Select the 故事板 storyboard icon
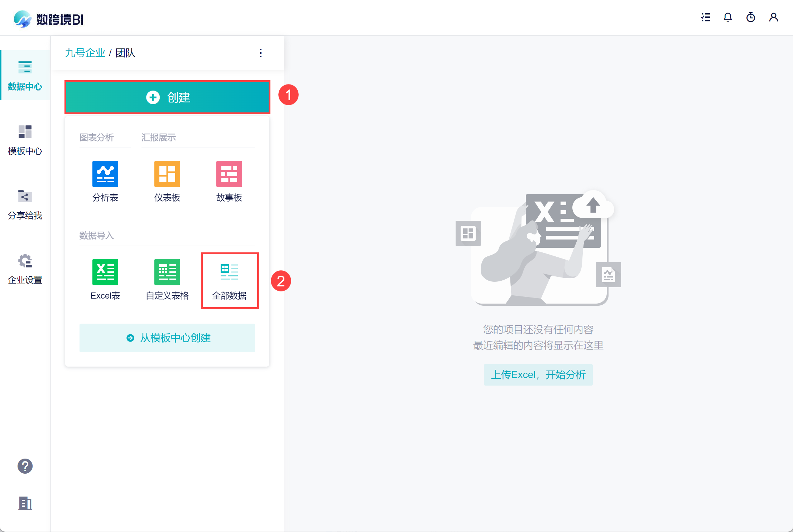Screen dimensions: 793x532 [x=229, y=174]
